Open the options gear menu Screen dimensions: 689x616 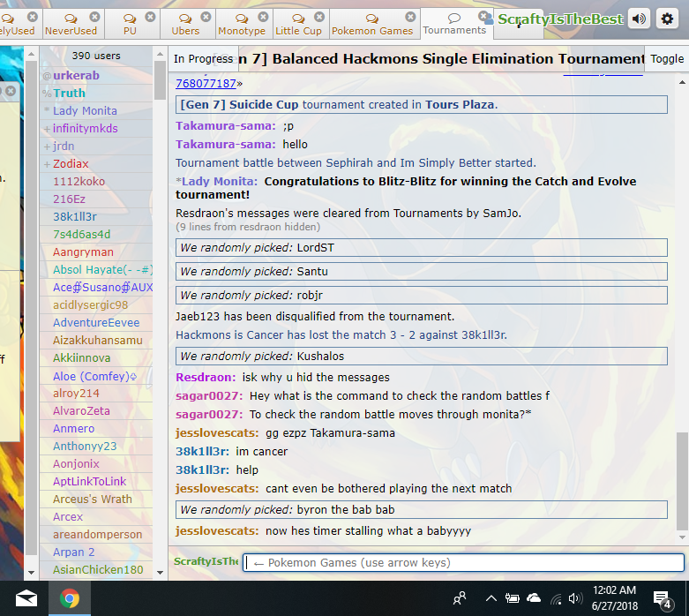667,19
